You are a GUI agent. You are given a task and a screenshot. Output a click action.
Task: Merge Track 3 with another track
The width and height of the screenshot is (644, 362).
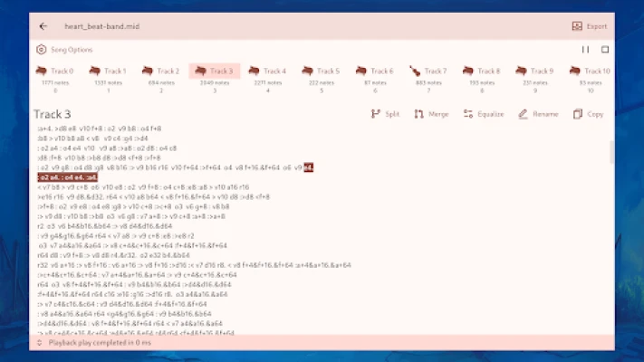click(431, 114)
